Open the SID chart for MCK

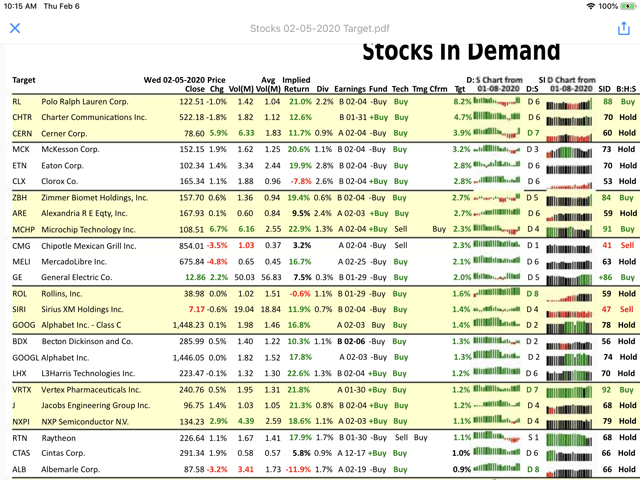(x=569, y=151)
